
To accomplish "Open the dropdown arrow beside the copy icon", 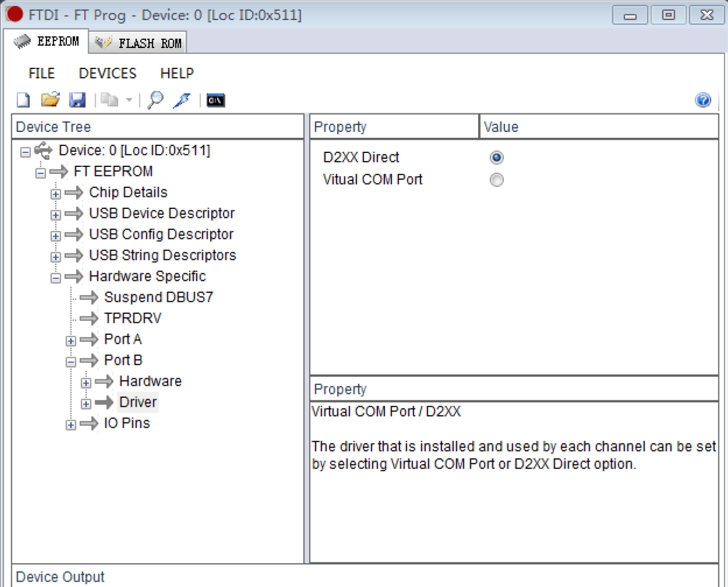I will pos(129,100).
